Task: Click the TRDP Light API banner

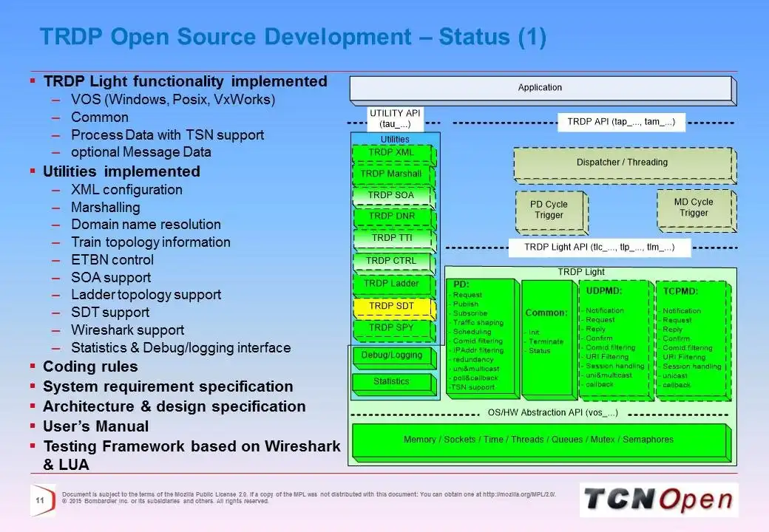Action: (600, 248)
